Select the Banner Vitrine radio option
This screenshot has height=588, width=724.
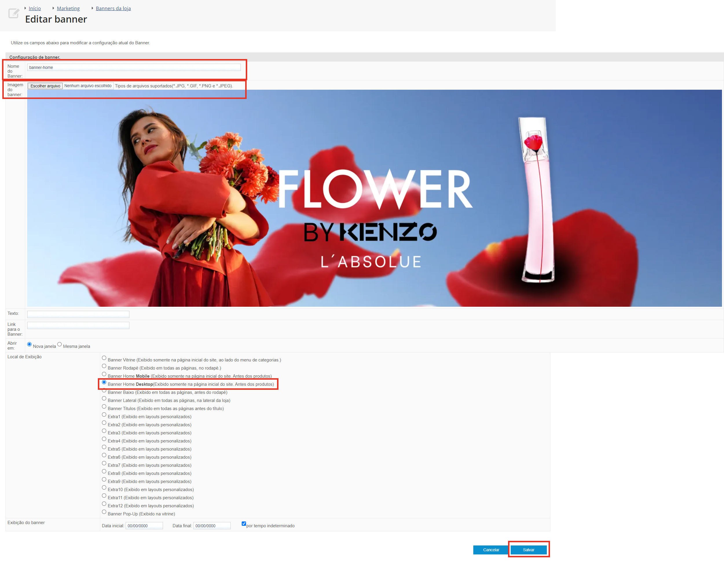[x=104, y=358]
